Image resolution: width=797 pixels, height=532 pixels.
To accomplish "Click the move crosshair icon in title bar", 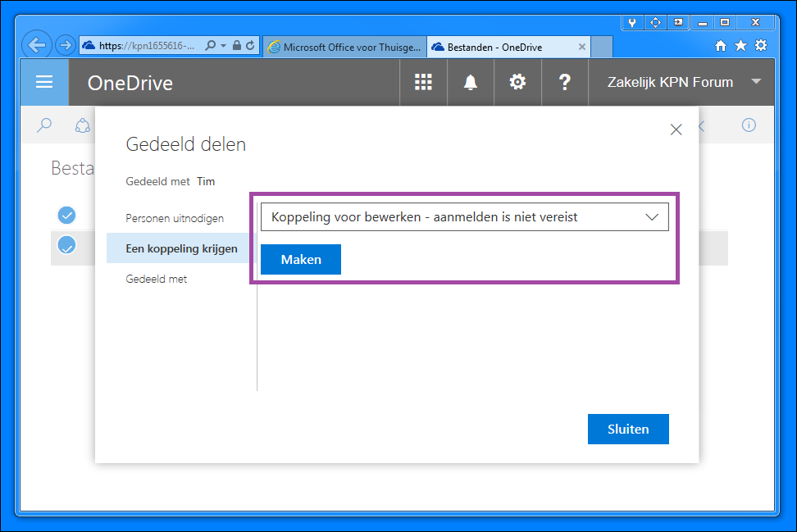I will (x=655, y=22).
